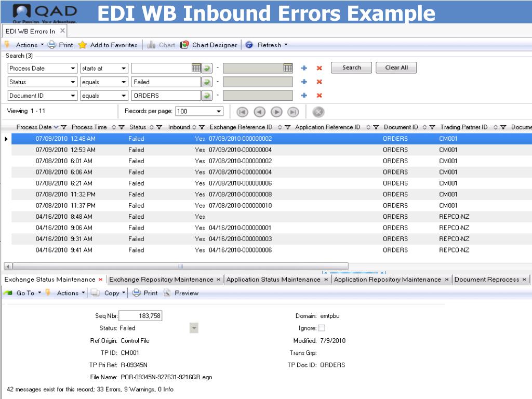Open the Document ID field dropdown
Screen dimensions: 532x399
[x=73, y=96]
